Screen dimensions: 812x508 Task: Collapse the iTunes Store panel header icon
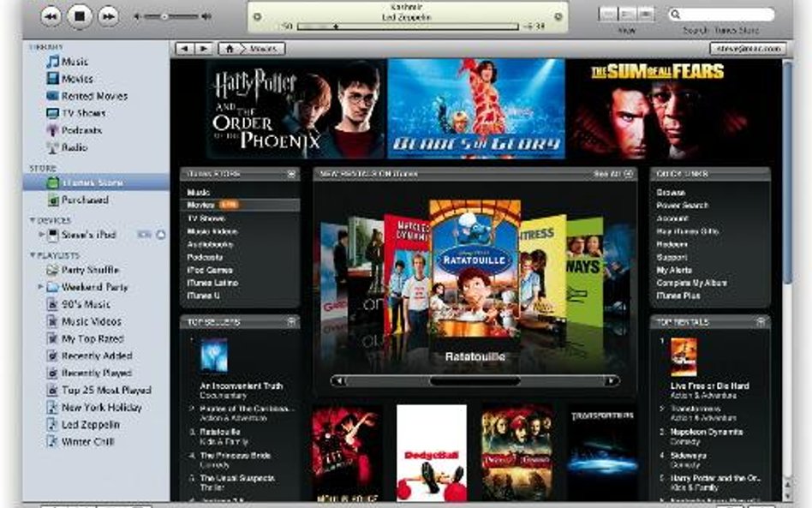coord(291,175)
